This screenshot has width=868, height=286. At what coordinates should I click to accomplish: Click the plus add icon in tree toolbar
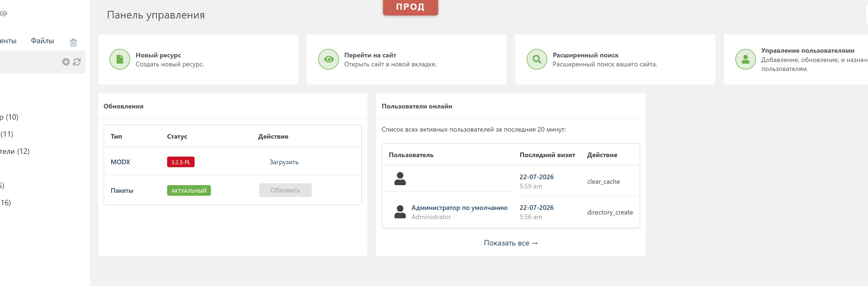(x=66, y=62)
